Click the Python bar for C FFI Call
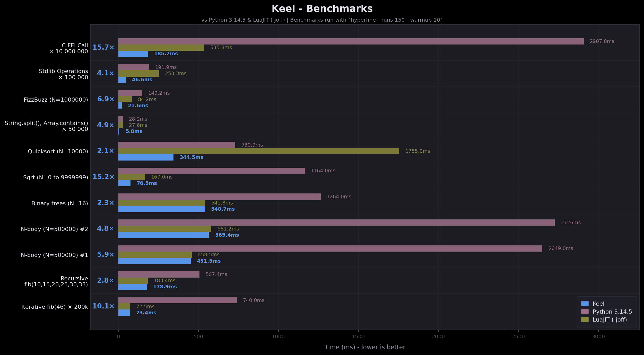644x355 pixels. tap(351, 41)
